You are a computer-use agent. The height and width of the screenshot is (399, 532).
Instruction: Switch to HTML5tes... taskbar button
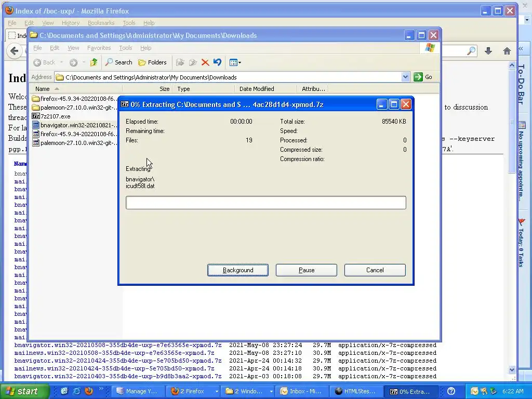(x=357, y=392)
